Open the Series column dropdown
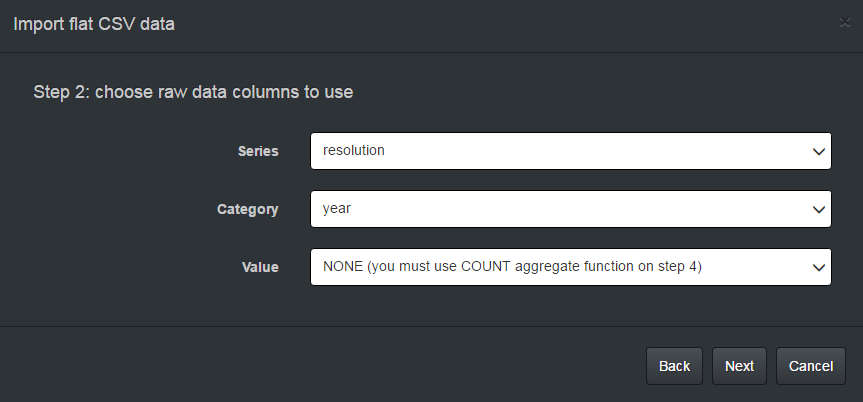 (x=570, y=152)
